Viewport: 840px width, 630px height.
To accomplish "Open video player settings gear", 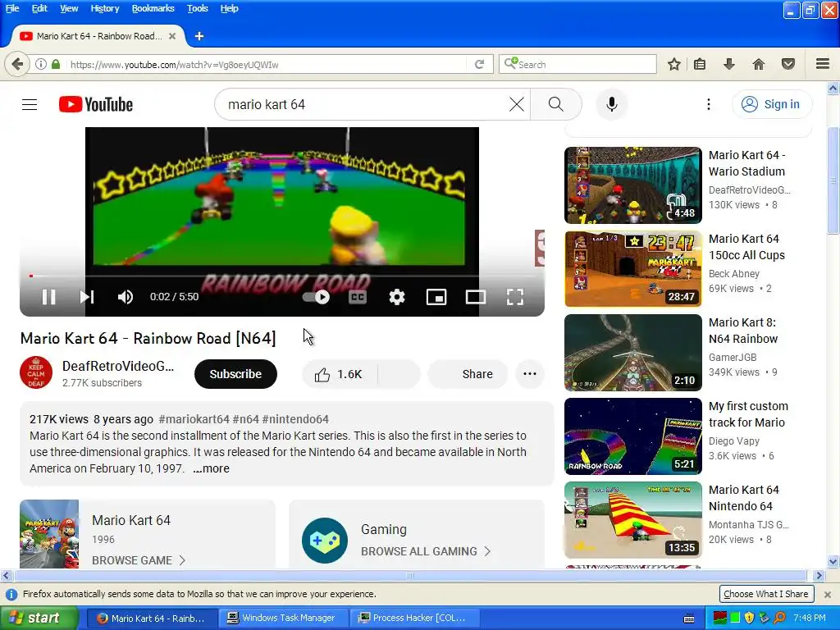I will (396, 297).
